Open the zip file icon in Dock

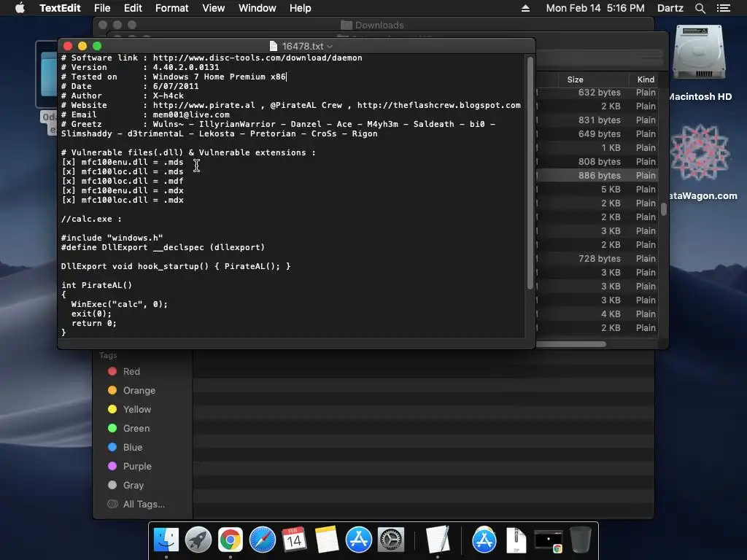click(x=516, y=540)
